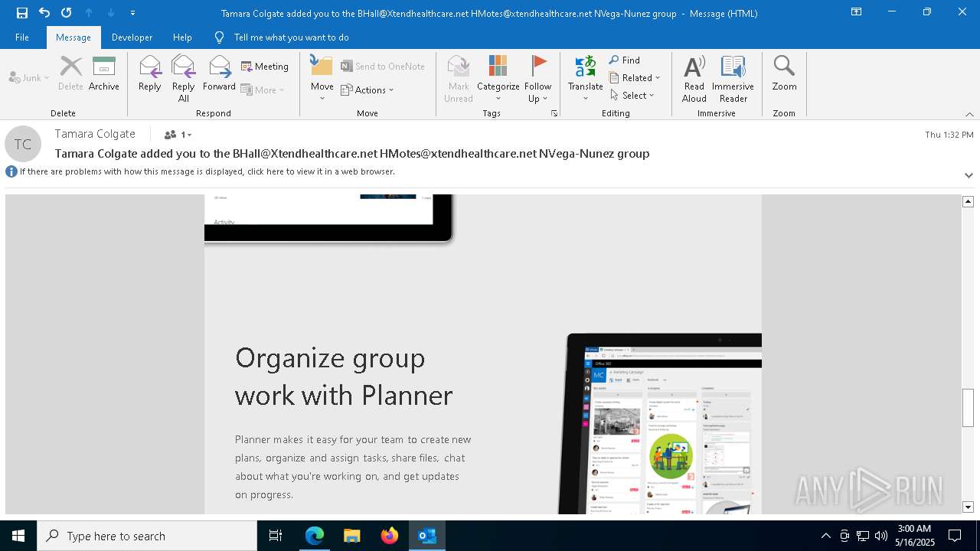Screen dimensions: 980x551
Task: Click the Redo icon in title bar
Action: tap(67, 12)
